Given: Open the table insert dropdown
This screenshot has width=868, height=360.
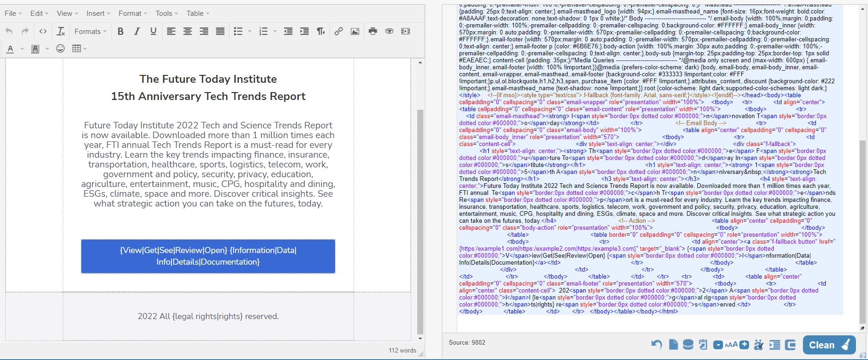Looking at the screenshot, I should (x=79, y=49).
